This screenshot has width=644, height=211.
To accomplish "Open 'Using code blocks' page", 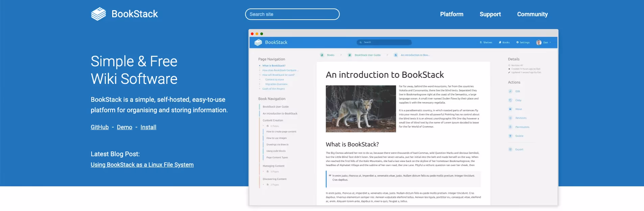I will (x=276, y=151).
